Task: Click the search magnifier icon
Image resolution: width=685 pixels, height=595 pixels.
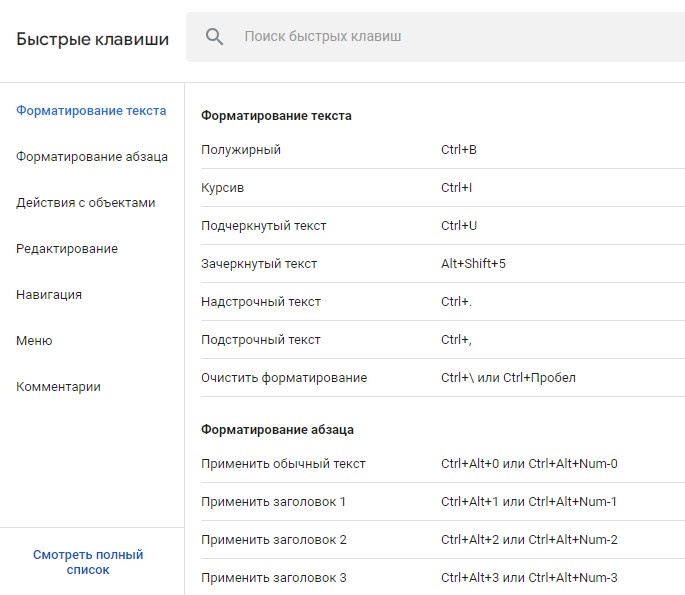Action: 214,37
